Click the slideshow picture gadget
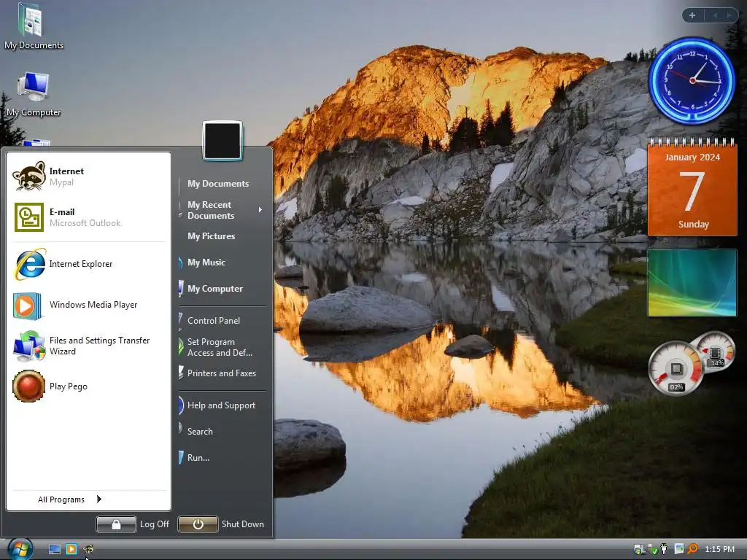Screen dimensions: 747x560 [x=692, y=282]
